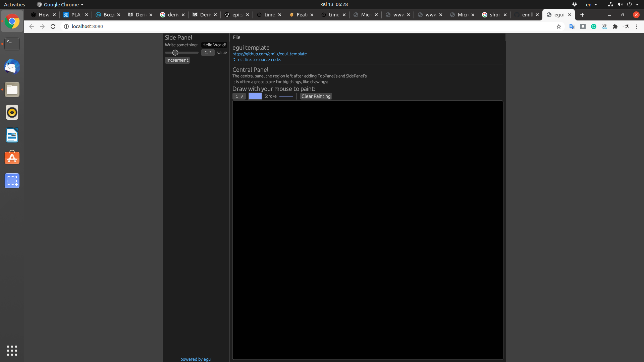Click the extensions puzzle-piece icon
Viewport: 644px width, 362px height.
point(615,26)
